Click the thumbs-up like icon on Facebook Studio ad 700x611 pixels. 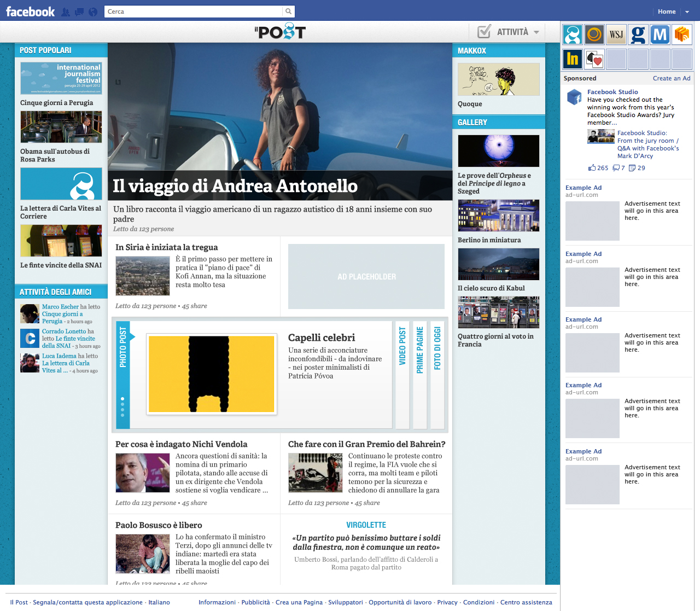point(592,168)
